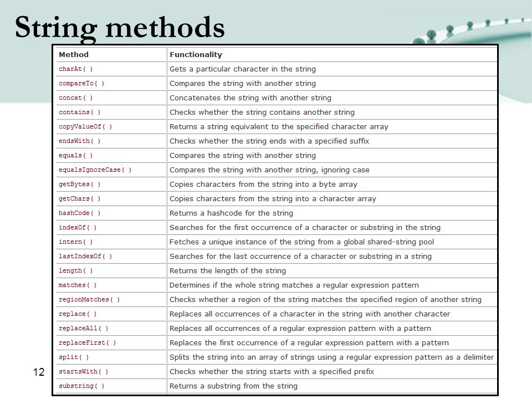Click the Functionality column header
This screenshot has height=399, width=532.
click(196, 55)
